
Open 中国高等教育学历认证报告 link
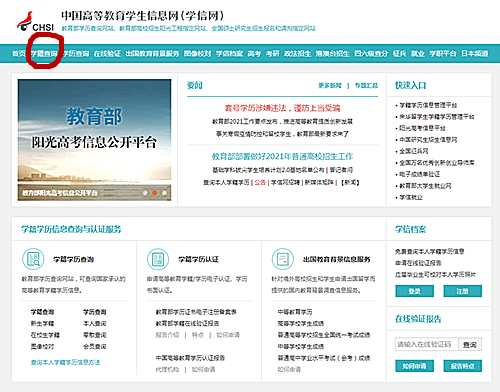pyautogui.click(x=190, y=358)
